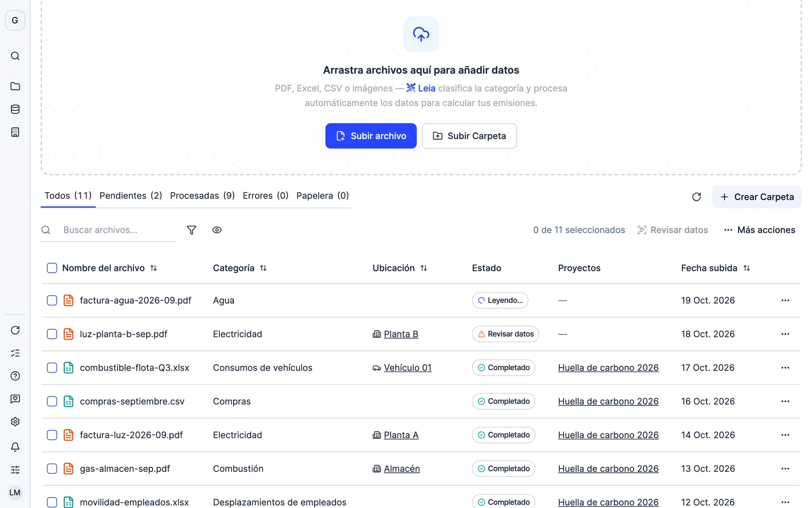Open row options for factura-agua-2026-09.pdf
Screen dimensions: 812x508
[x=785, y=300]
